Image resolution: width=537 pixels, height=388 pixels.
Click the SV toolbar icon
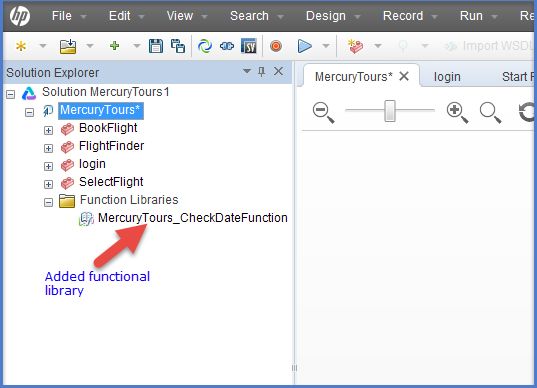pos(249,46)
